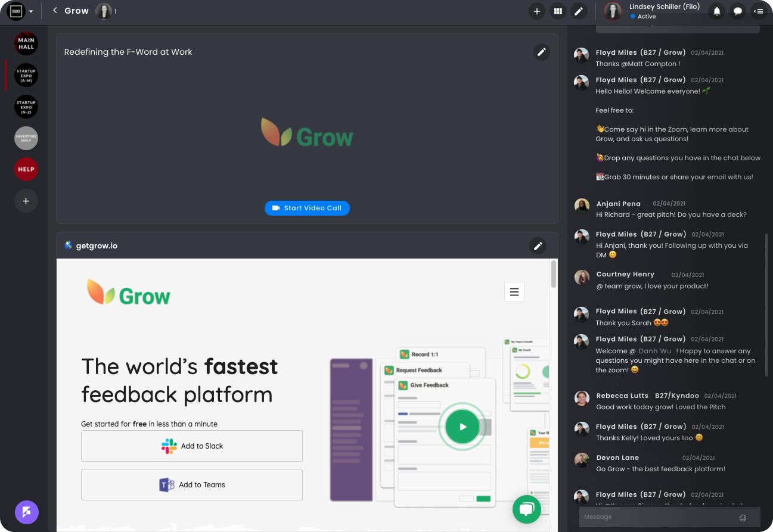This screenshot has width=773, height=532.
Task: Click message 'Thanks Kelly! Loved yours too'
Action: coord(650,438)
